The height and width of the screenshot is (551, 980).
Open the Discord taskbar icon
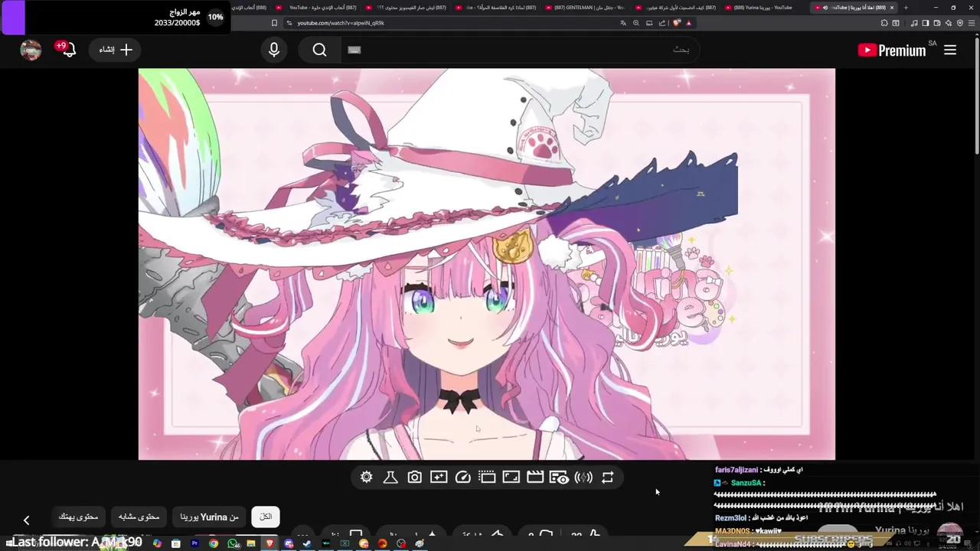(289, 543)
